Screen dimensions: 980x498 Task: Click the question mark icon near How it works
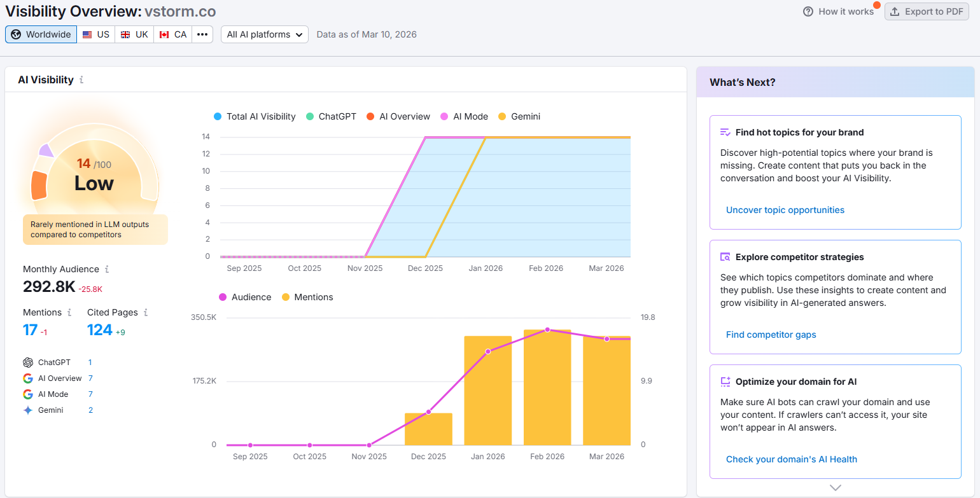tap(808, 11)
